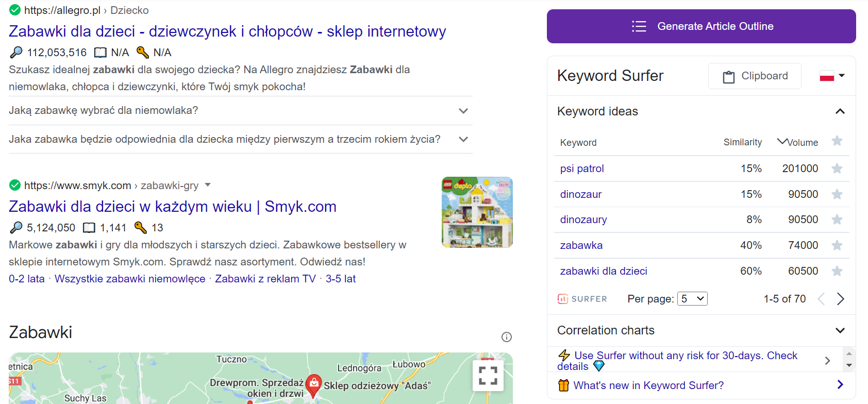868x404 pixels.
Task: Click the gift icon for What's new
Action: [563, 385]
